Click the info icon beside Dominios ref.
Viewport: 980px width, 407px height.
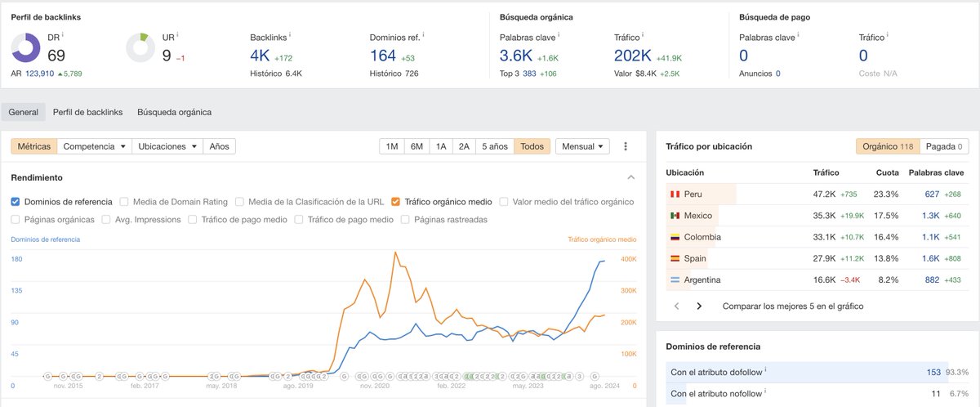[424, 35]
